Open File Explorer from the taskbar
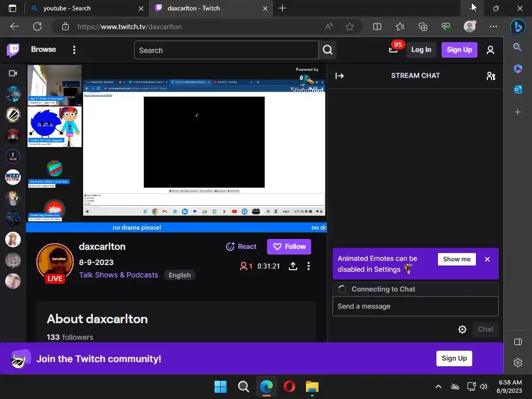The image size is (532, 399). point(312,387)
